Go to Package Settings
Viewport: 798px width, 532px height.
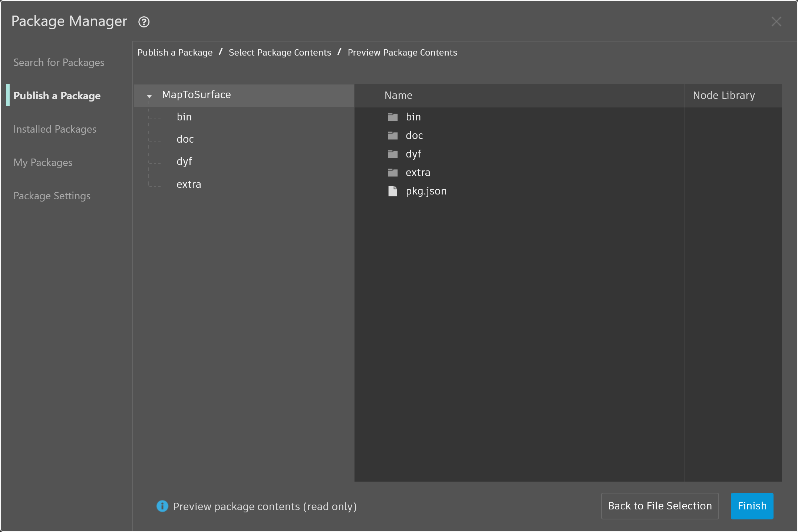pos(52,196)
